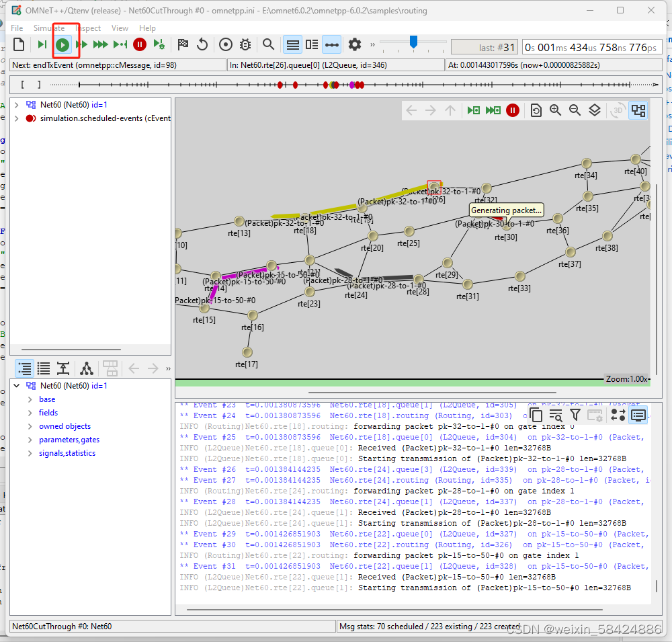Open the Help menu
This screenshot has height=642, width=672.
click(147, 28)
